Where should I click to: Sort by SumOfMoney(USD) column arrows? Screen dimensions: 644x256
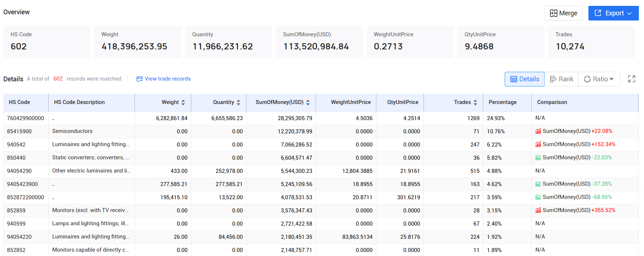point(308,103)
